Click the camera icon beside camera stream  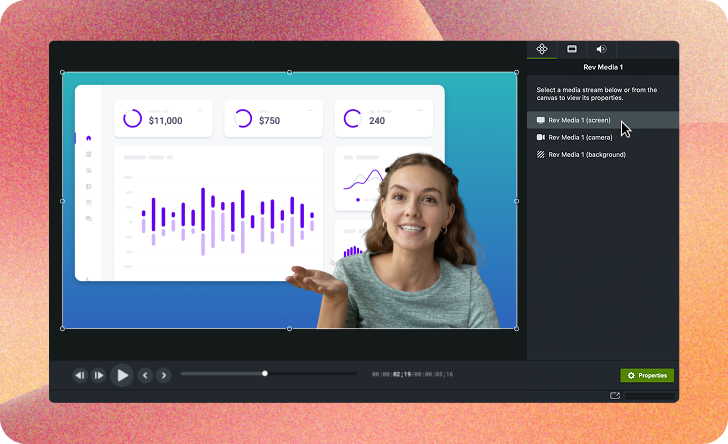541,137
